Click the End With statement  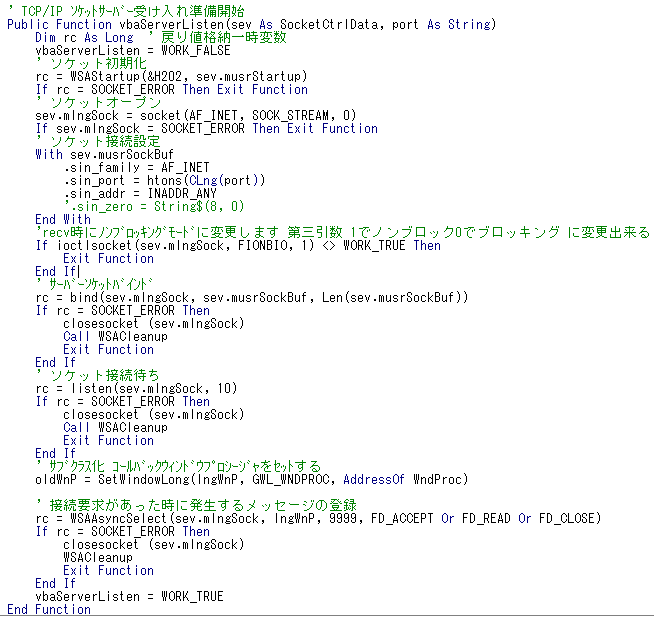62,219
